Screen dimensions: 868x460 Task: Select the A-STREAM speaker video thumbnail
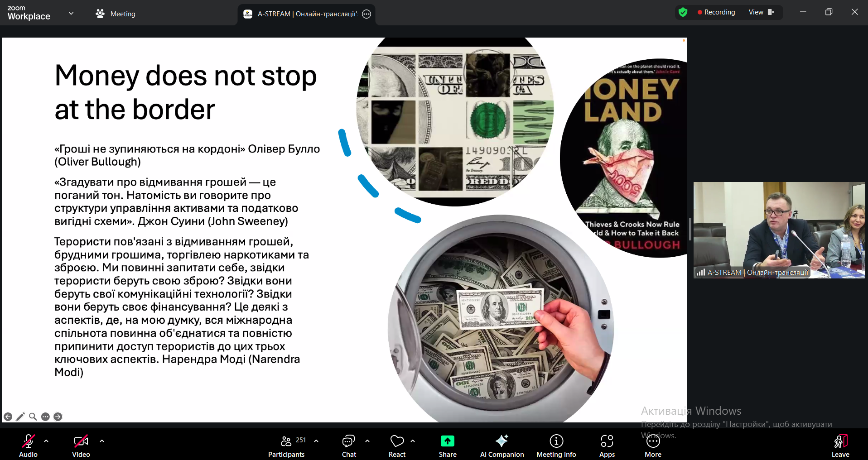pyautogui.click(x=779, y=230)
